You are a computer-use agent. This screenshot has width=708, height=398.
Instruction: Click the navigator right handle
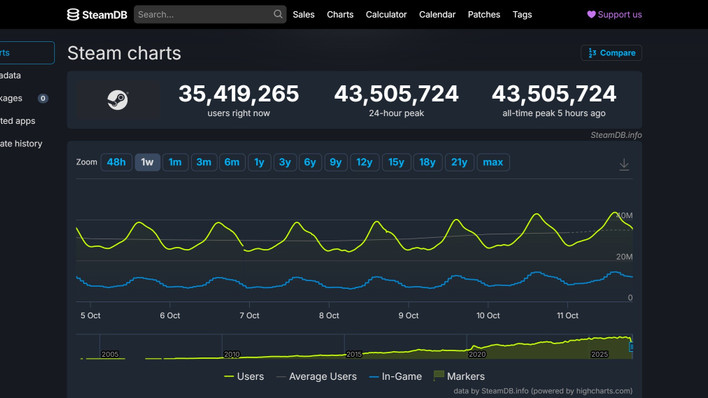coord(631,347)
